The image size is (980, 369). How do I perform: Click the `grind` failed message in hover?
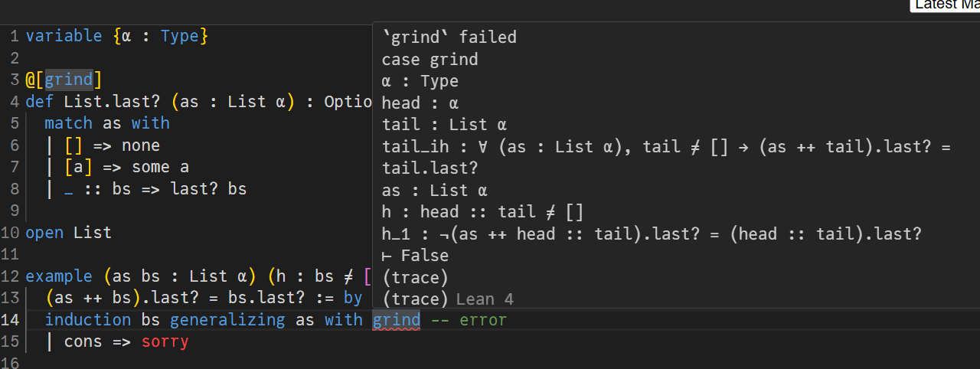pos(449,37)
